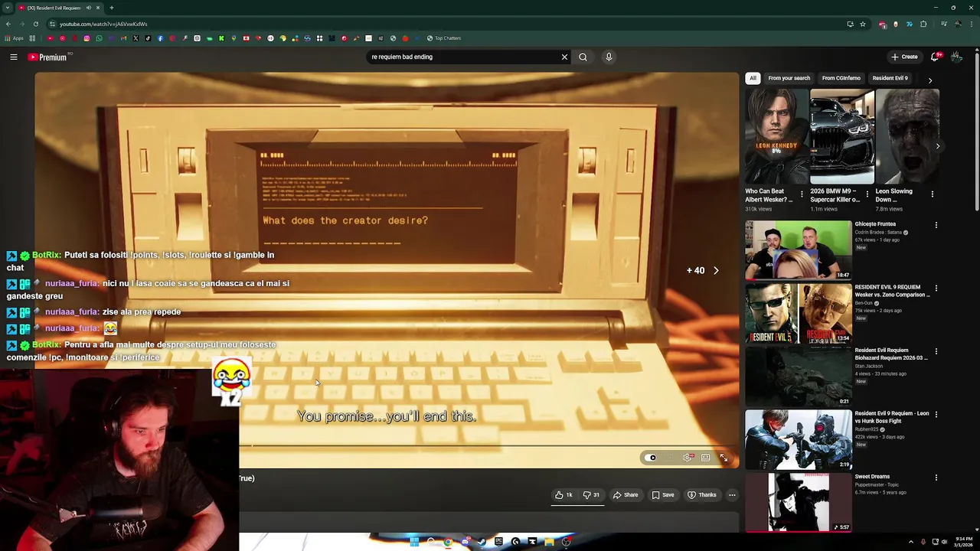Seek on the video progress bar
The width and height of the screenshot is (980, 551).
pos(488,445)
